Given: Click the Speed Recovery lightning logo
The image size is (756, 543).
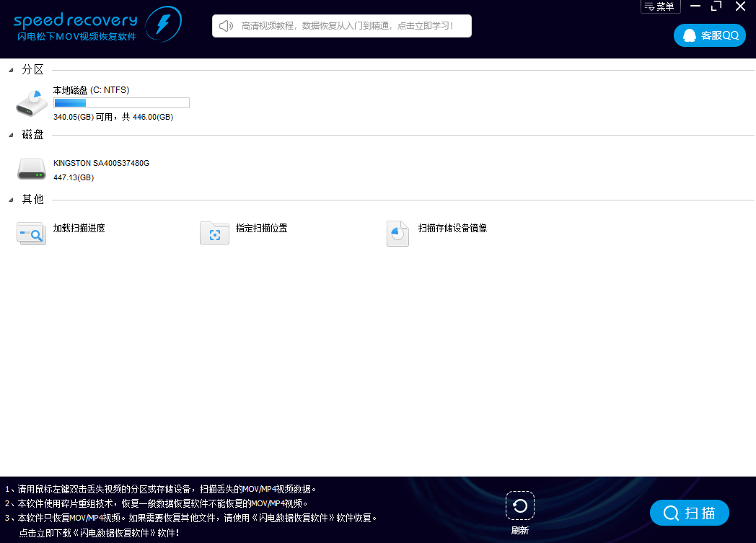Looking at the screenshot, I should 164,24.
